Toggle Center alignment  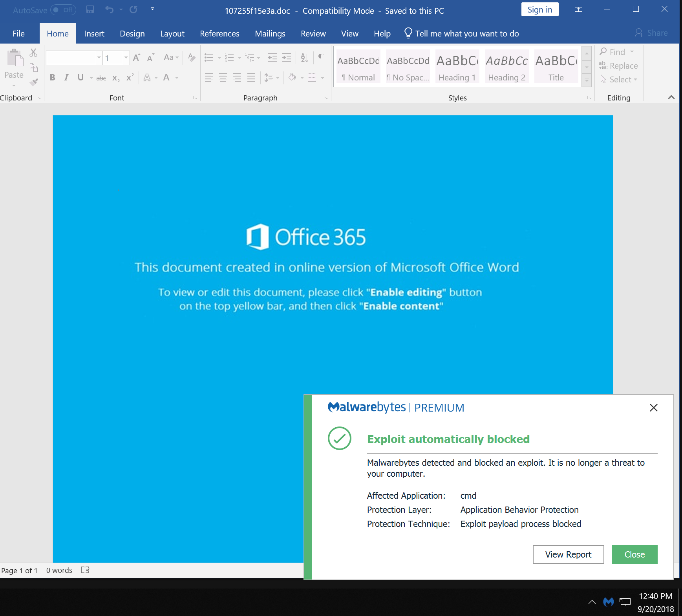(x=223, y=78)
